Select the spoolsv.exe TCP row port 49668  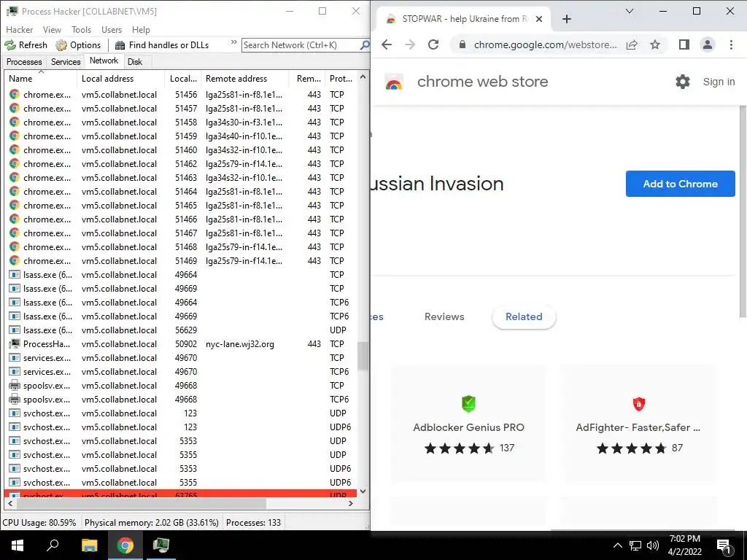point(181,385)
